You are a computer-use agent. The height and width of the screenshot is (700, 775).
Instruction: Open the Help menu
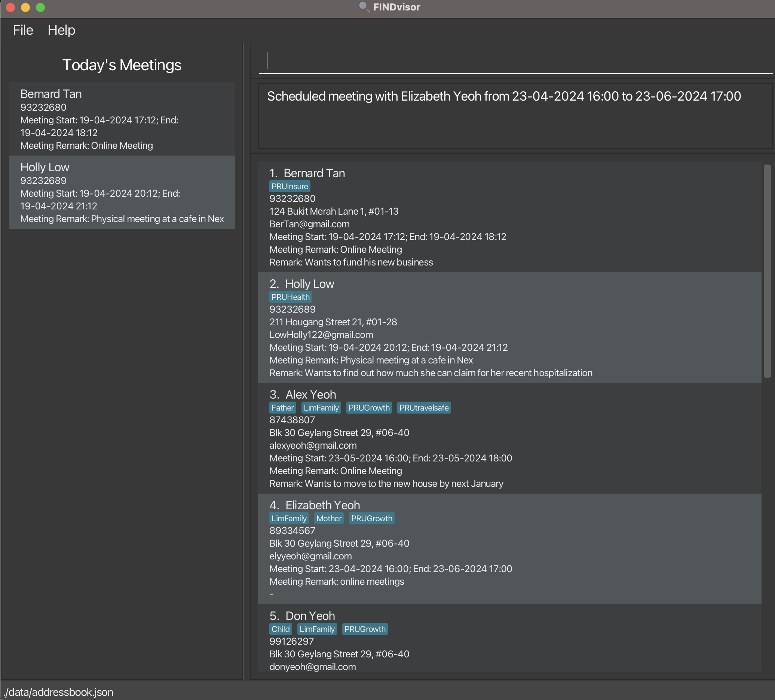coord(61,30)
